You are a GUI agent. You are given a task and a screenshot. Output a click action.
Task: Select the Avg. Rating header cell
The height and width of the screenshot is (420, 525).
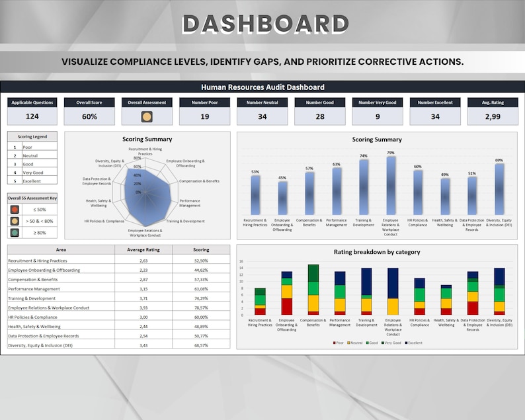click(493, 103)
